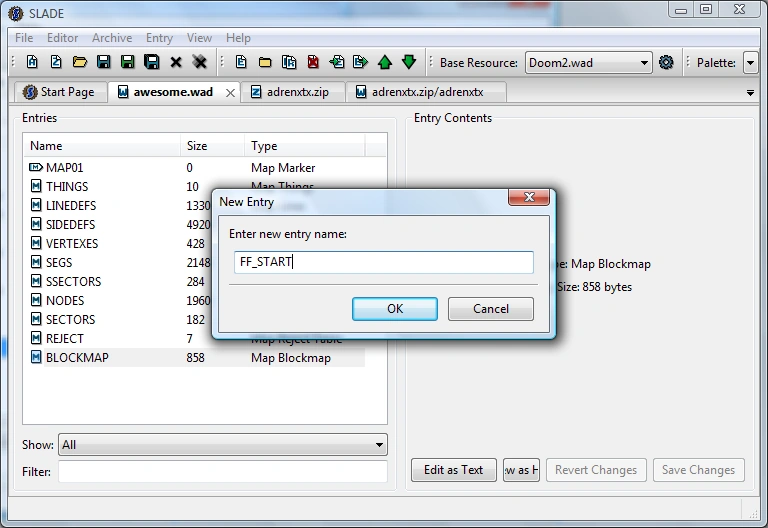
Task: Open the View menu
Action: point(199,38)
